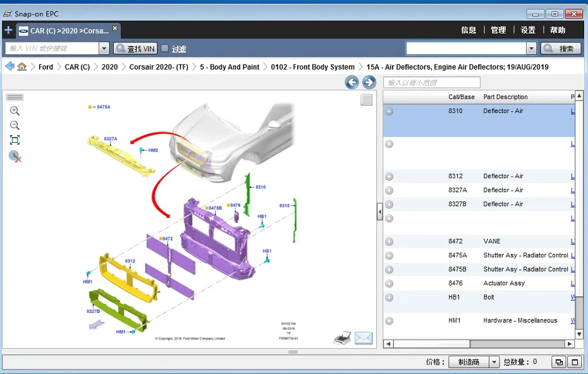Add the 8475A row with its plus icon

389,256
